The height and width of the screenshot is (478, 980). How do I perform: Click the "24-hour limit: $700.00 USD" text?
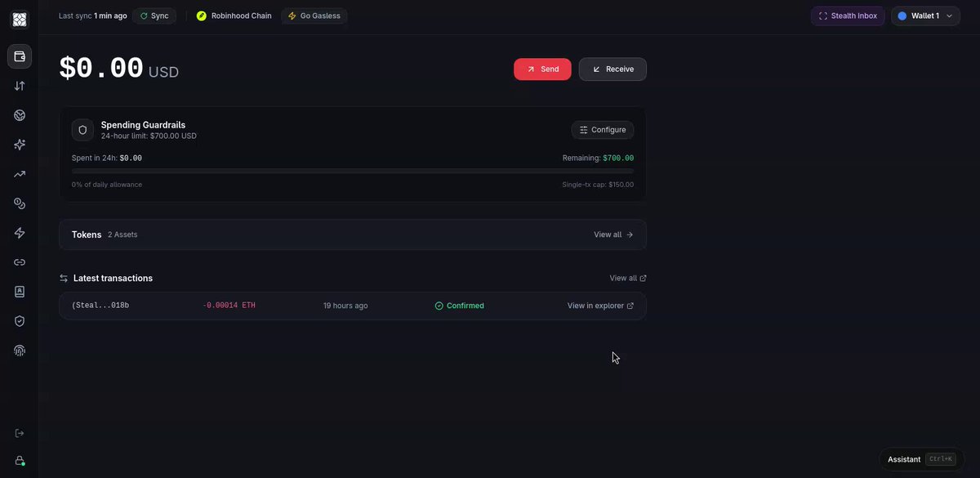coord(149,136)
